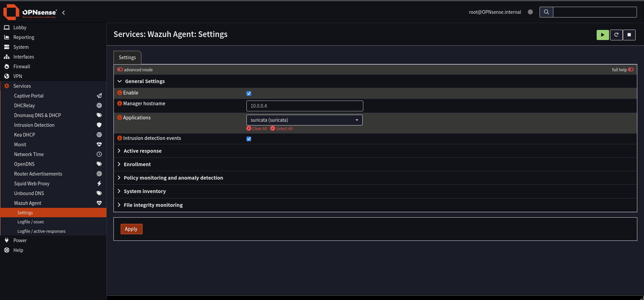Toggle advanced mode switch

120,70
